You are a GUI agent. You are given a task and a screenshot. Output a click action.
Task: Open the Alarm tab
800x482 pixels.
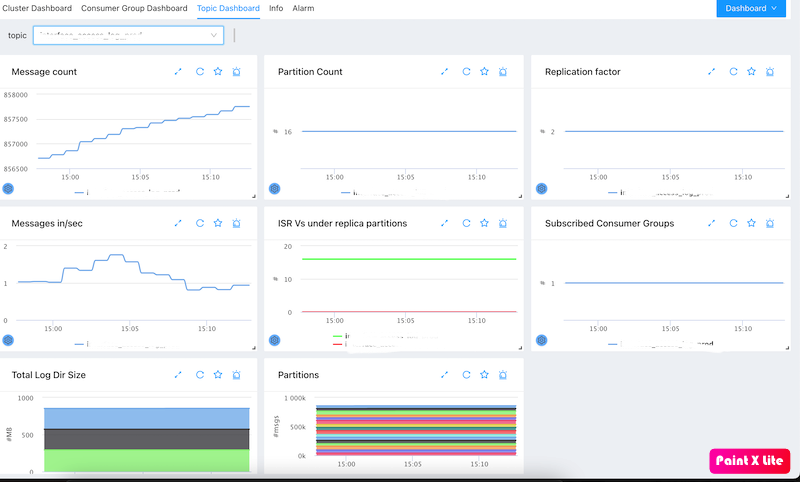point(303,8)
